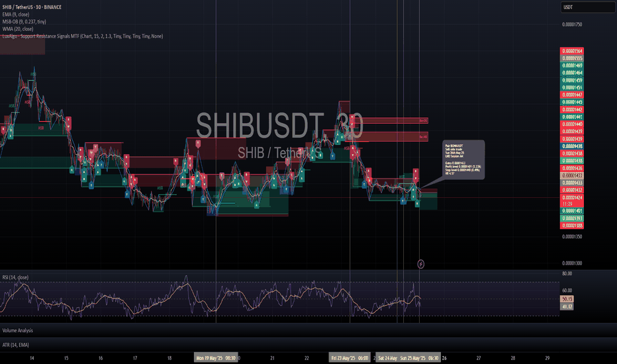Select LuxAlgo Support Resistance Signals MTF legend
This screenshot has height=364, width=617.
click(x=83, y=36)
